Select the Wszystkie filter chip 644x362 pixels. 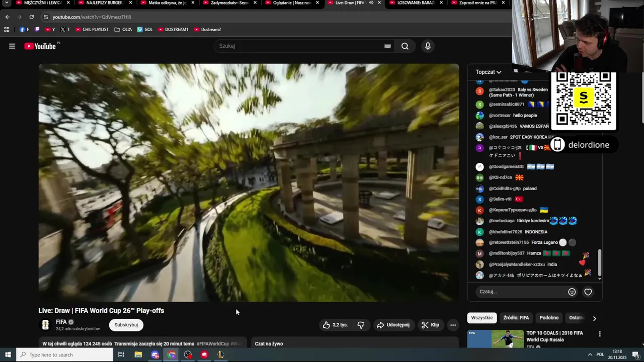coord(482,318)
